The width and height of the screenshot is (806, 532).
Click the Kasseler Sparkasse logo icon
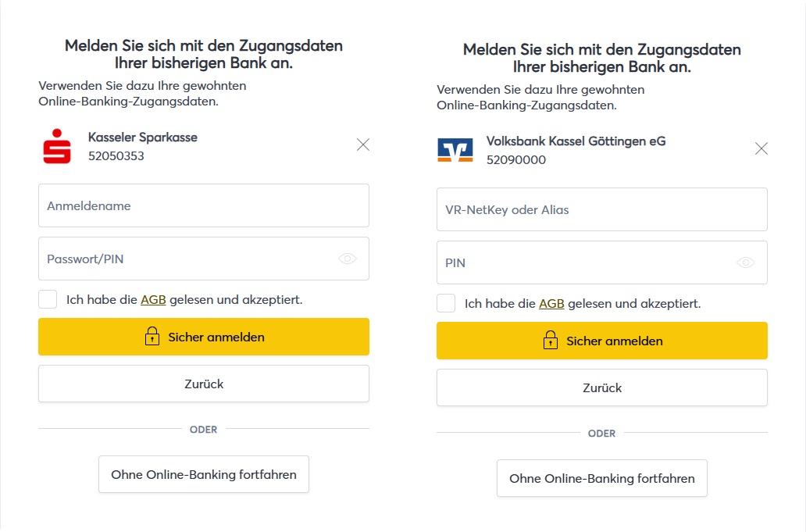[x=56, y=146]
